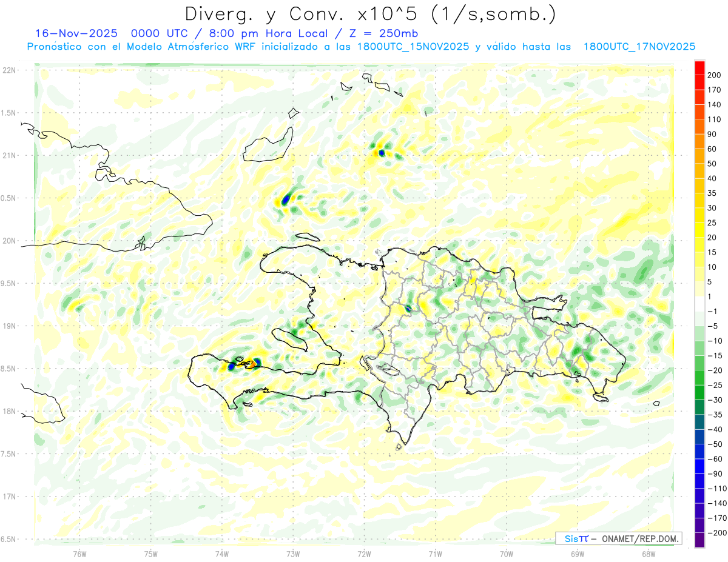Click the 'SisTT - ONAMET/REP.DOM.' credit label
This screenshot has width=728, height=562.
pos(619,538)
